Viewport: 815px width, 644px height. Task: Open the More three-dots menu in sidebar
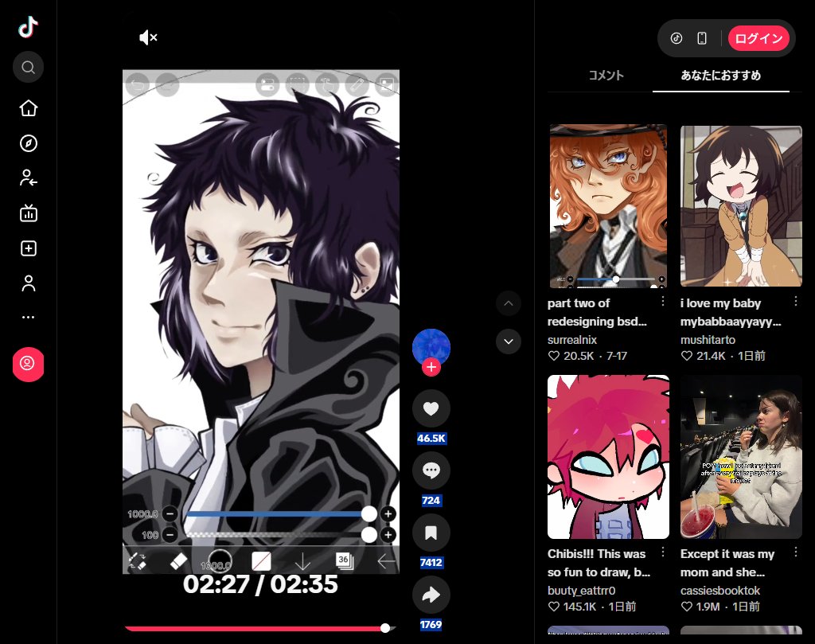(x=28, y=317)
